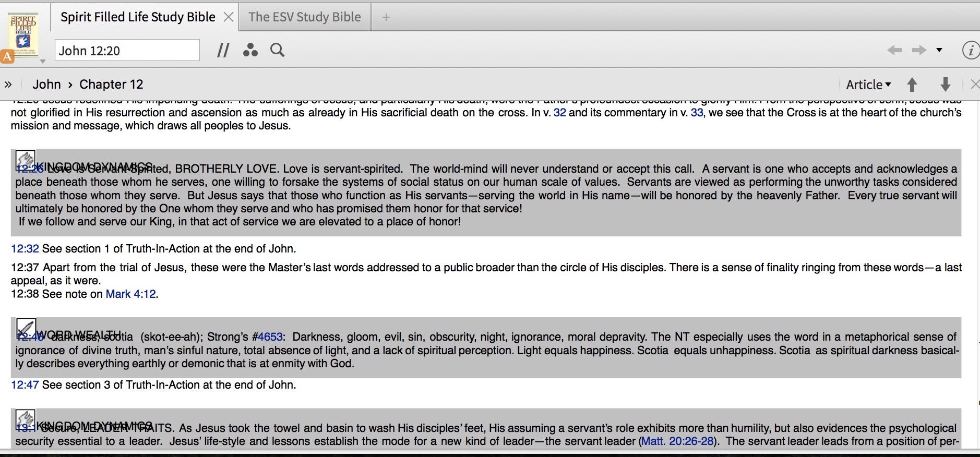
Task: Select the Spirit Filled Life Study Bible tab
Action: point(138,17)
